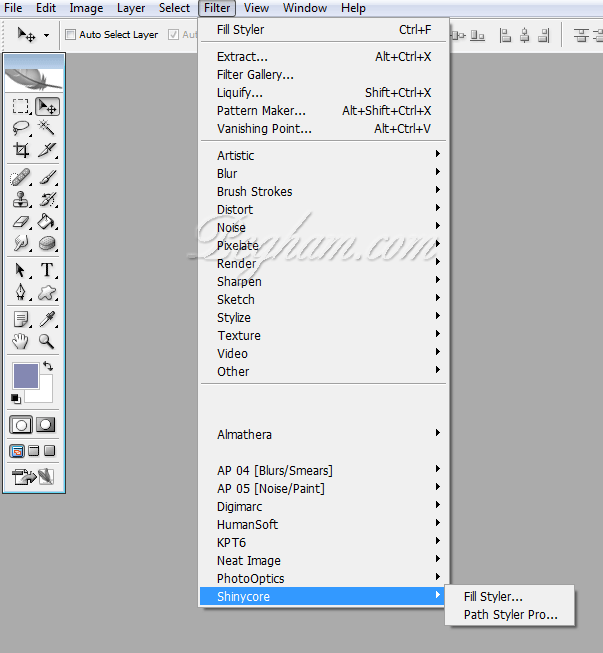
Task: Select the Path Selection tool
Action: pyautogui.click(x=21, y=270)
